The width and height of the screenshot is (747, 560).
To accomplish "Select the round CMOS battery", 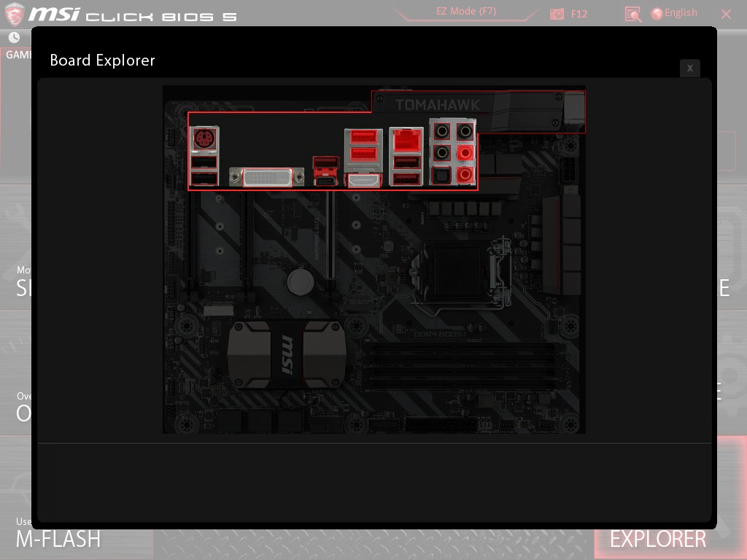I will point(300,281).
